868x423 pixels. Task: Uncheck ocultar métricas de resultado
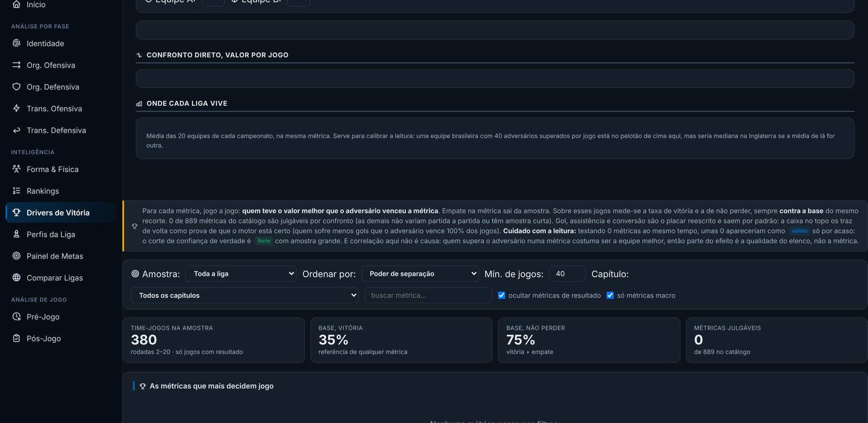point(501,295)
